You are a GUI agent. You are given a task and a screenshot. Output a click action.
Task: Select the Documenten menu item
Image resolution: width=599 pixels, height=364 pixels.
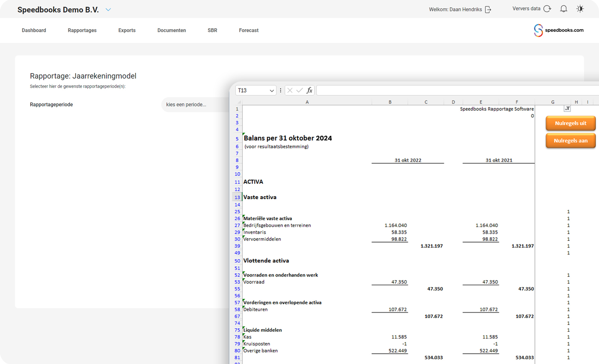coord(172,30)
